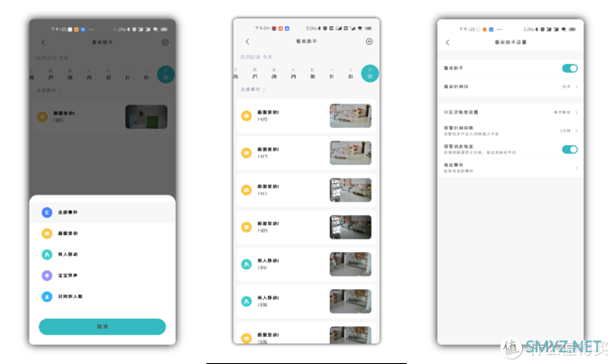The image size is (613, 364).
Task: Tap blue 识别到人脸 icon in filter sheet
Action: tap(47, 296)
